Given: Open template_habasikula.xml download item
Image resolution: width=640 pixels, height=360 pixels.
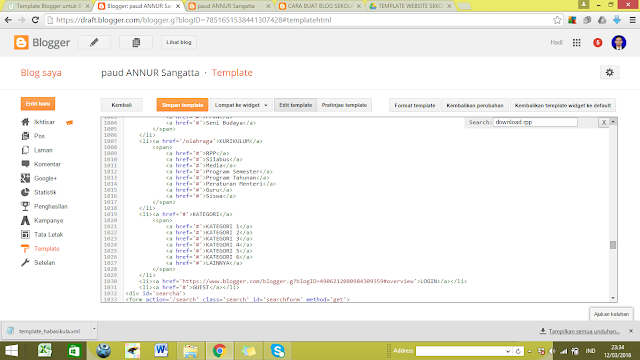Looking at the screenshot, I should [x=49, y=331].
